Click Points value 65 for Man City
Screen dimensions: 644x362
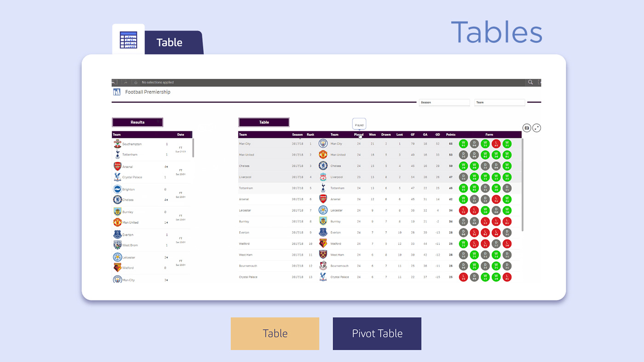[x=451, y=144]
